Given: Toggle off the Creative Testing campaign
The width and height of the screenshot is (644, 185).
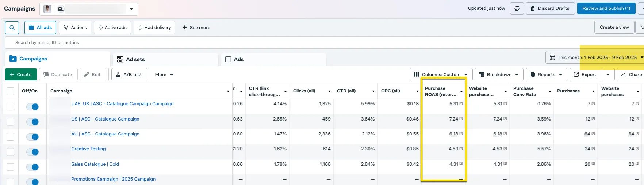Looking at the screenshot, I should pyautogui.click(x=32, y=152).
